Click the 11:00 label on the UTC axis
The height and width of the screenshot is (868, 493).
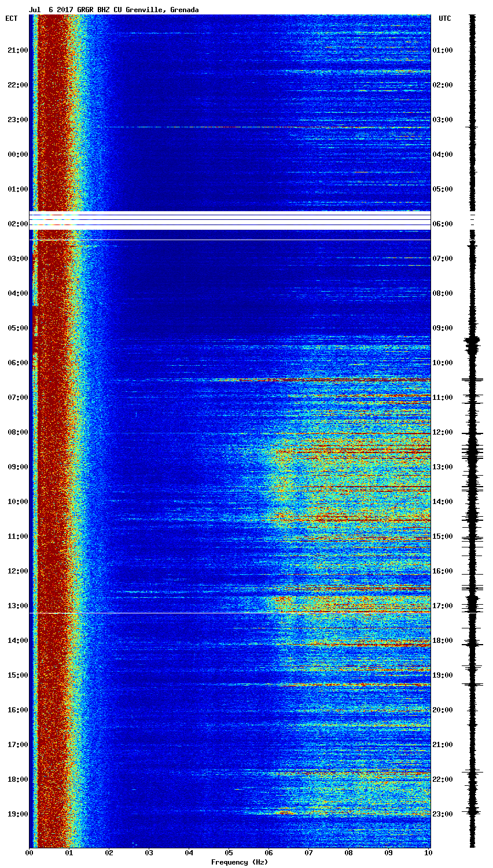[x=443, y=398]
